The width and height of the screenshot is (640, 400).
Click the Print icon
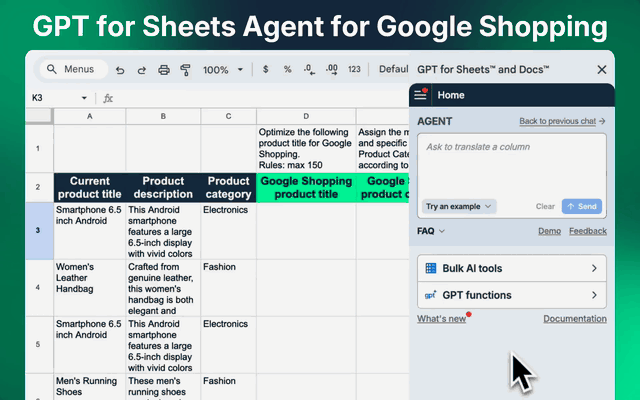(164, 70)
